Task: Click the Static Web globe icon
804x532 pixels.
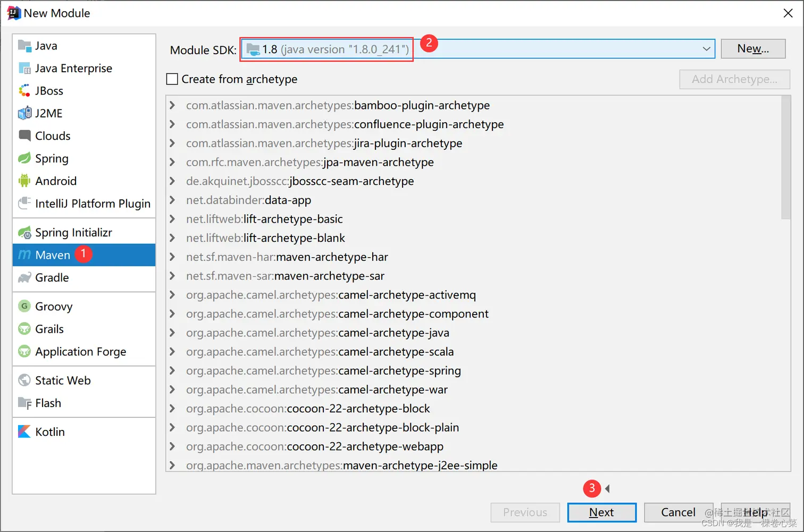Action: coord(24,380)
